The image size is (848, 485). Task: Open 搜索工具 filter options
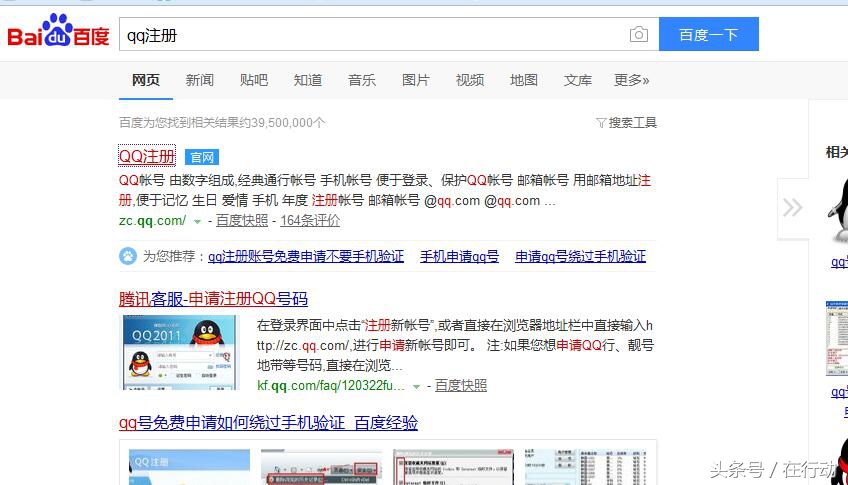click(x=626, y=123)
